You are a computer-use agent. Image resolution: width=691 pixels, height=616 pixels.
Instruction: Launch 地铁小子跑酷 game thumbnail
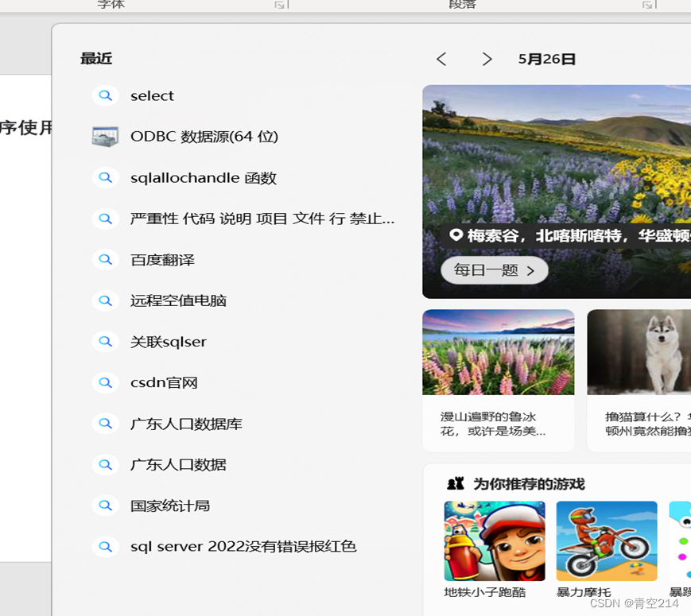coord(495,541)
